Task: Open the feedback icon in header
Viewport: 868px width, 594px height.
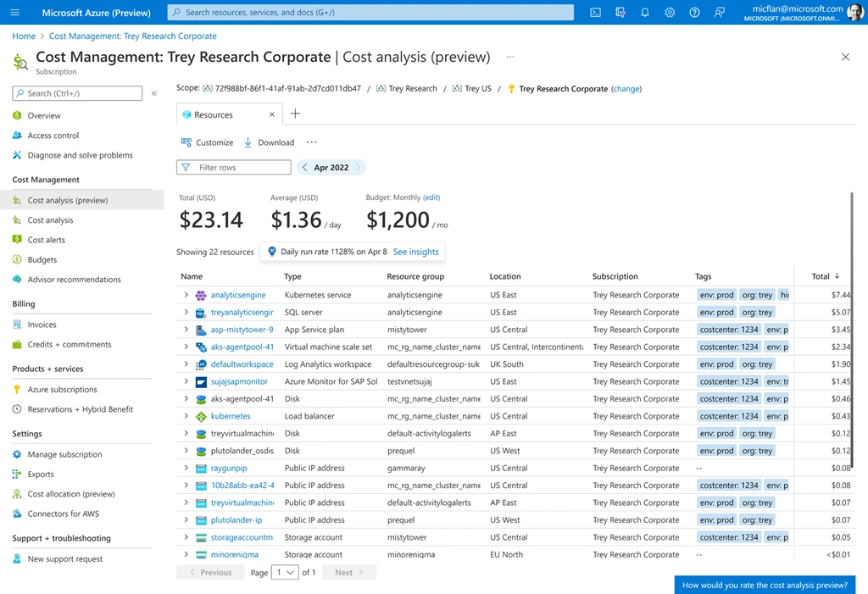Action: coord(720,13)
